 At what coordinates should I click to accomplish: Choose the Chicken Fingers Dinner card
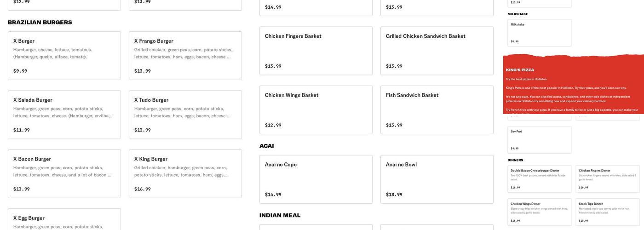coord(607,178)
